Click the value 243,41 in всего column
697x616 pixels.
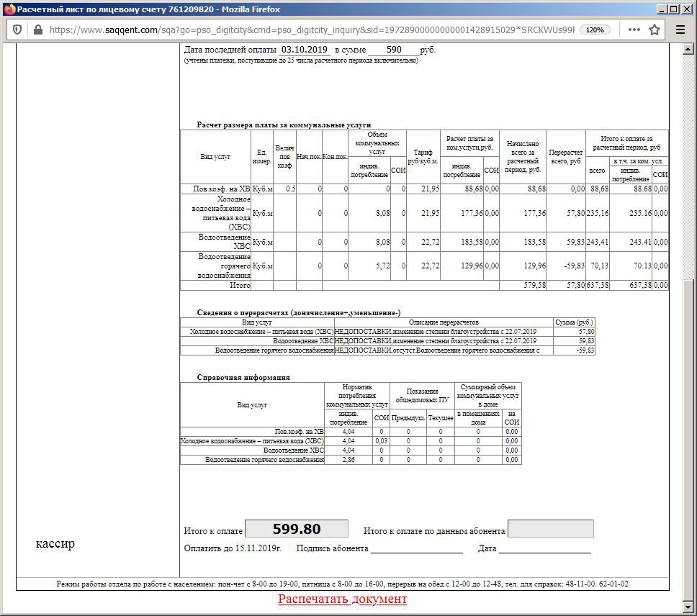[x=598, y=242]
